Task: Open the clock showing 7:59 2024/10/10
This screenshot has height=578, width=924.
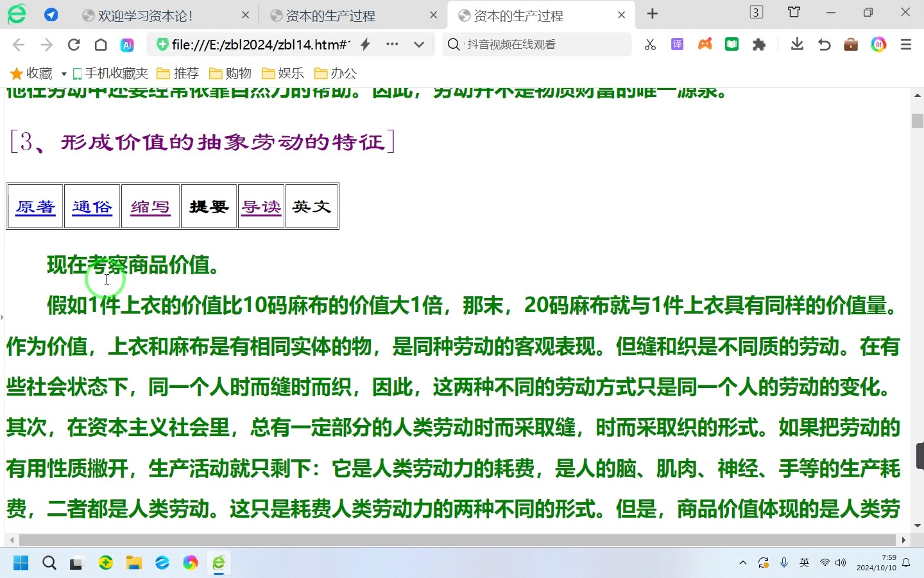Action: [876, 563]
